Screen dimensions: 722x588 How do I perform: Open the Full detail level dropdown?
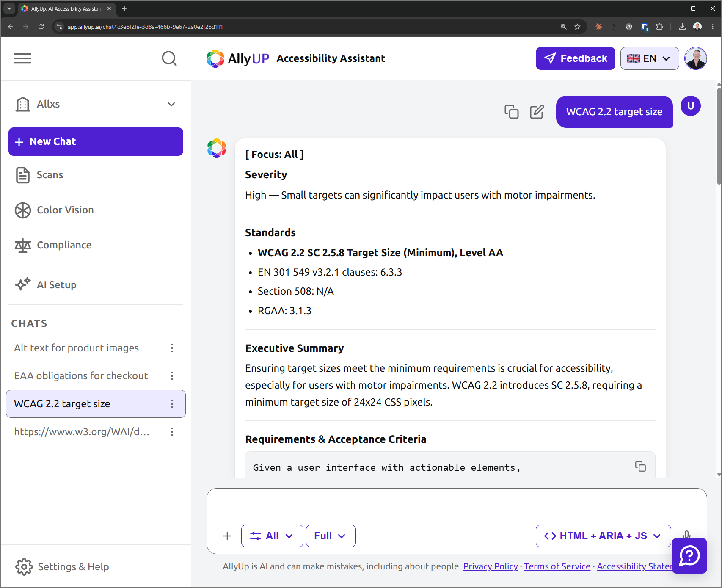[331, 536]
